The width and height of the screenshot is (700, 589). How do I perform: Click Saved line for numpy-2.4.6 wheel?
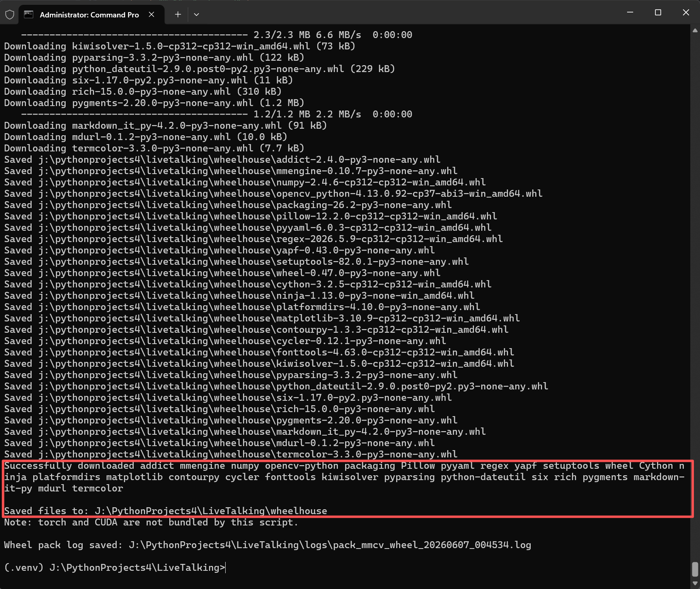(x=245, y=182)
